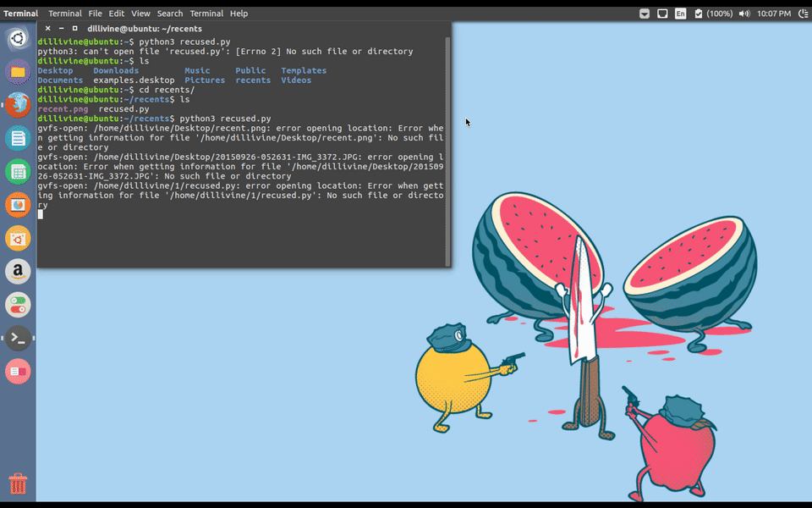Click the terminal window's vertical scrollbar
812x508 pixels.
[x=448, y=151]
